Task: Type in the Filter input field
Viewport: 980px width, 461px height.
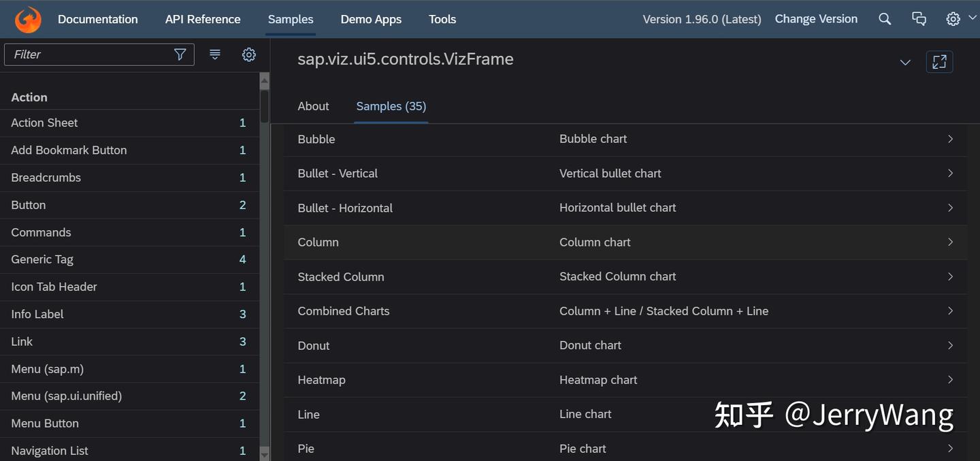Action: click(x=88, y=54)
